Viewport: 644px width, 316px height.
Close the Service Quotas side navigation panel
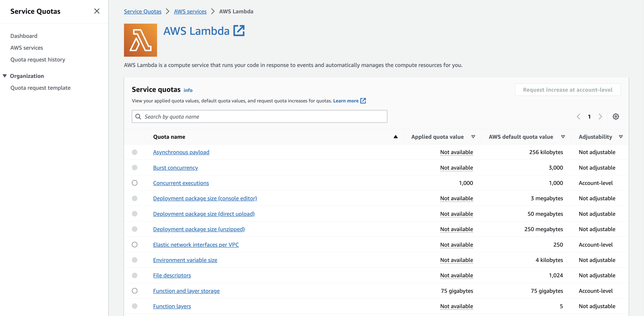click(97, 11)
